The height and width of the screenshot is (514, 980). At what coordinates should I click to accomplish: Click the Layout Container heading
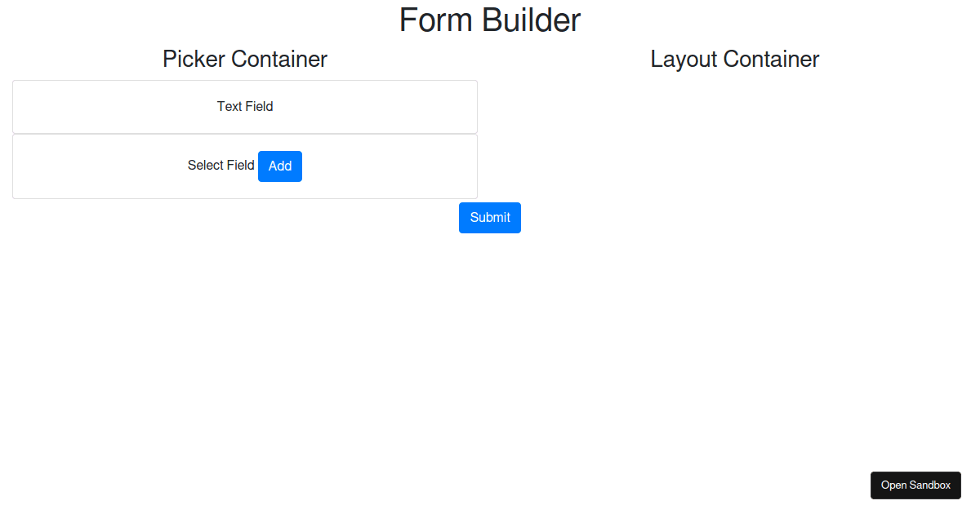click(734, 59)
